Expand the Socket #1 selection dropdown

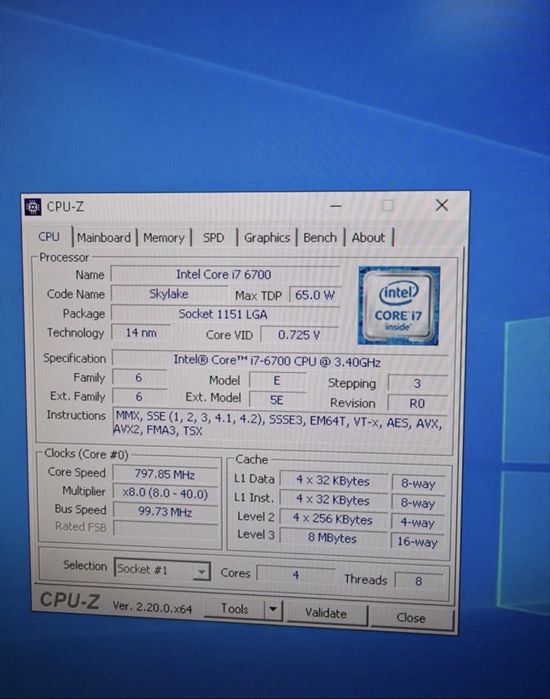(162, 570)
